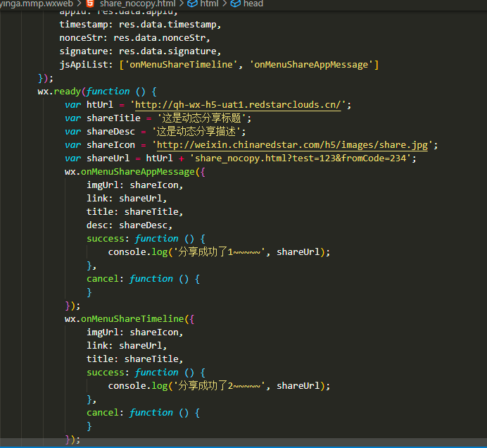The image size is (487, 448).
Task: Click the HTML5 file icon in breadcrumb
Action: tap(90, 4)
